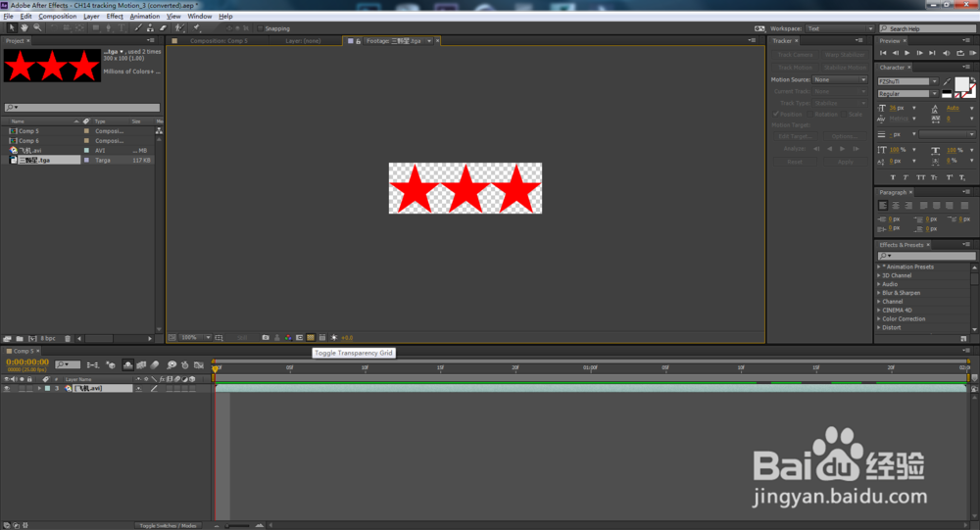Click the Toggle Transparency Grid icon
This screenshot has height=530, width=980.
(x=311, y=338)
